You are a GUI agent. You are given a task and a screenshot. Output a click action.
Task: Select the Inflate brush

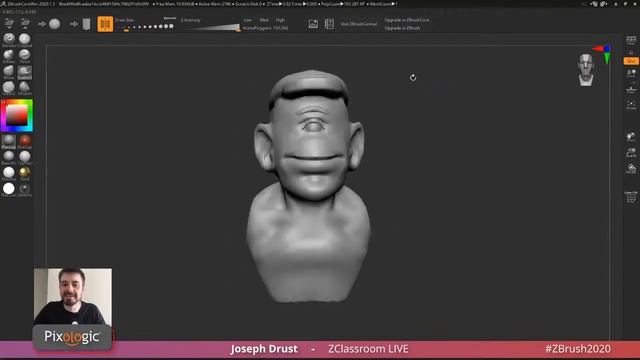(9, 56)
